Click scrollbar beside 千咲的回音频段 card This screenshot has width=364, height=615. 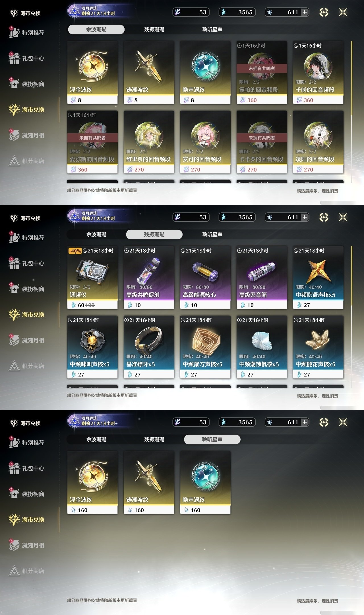click(352, 78)
